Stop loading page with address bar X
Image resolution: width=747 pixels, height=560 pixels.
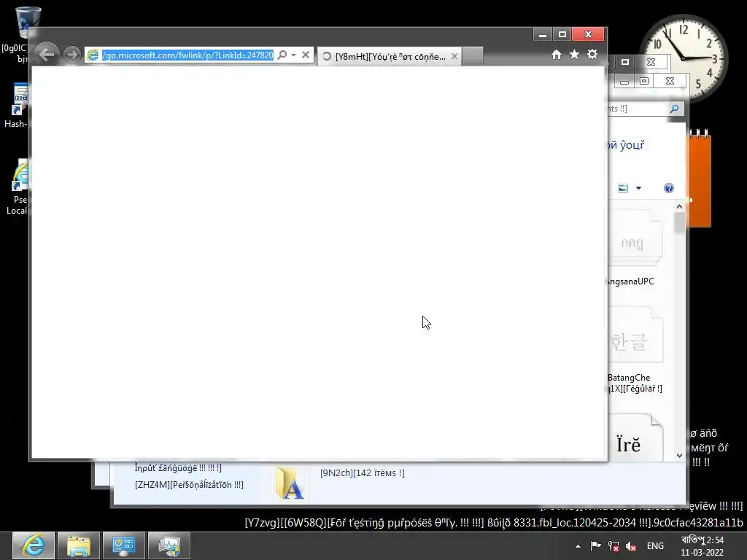(x=306, y=55)
